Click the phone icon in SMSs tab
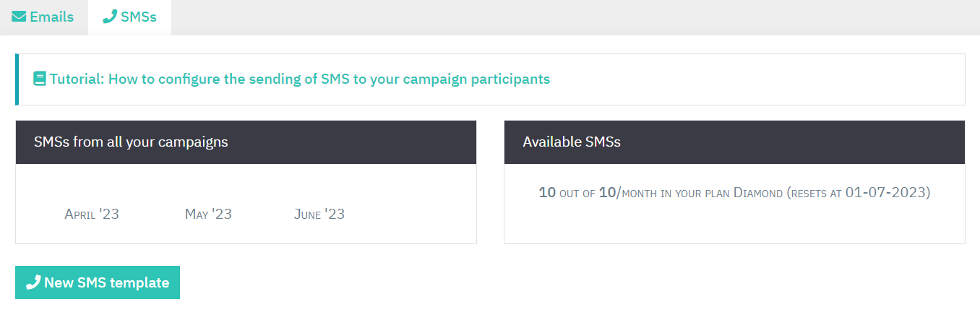Screen dimensions: 980x320 coord(110,17)
